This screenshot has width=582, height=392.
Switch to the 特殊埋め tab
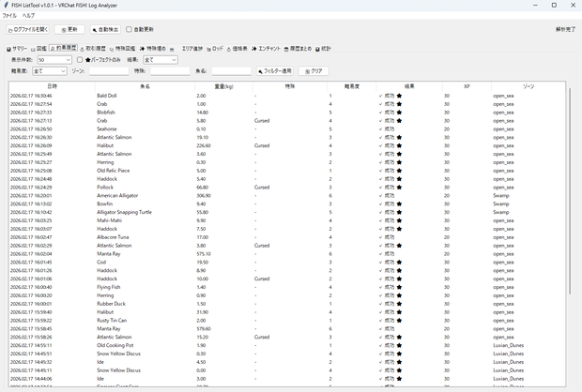(x=153, y=49)
